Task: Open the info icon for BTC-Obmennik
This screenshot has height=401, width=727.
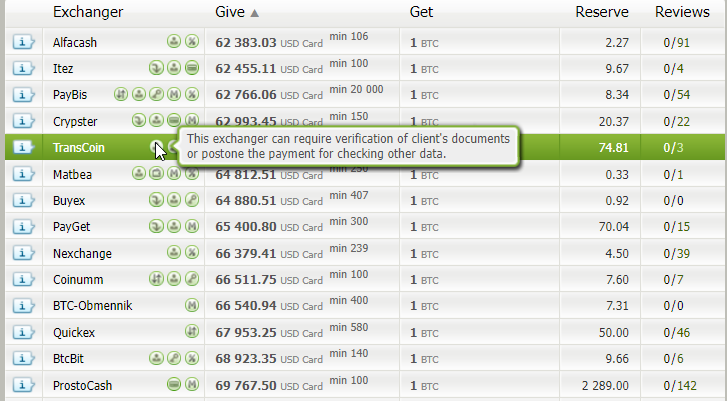Action: pos(23,306)
